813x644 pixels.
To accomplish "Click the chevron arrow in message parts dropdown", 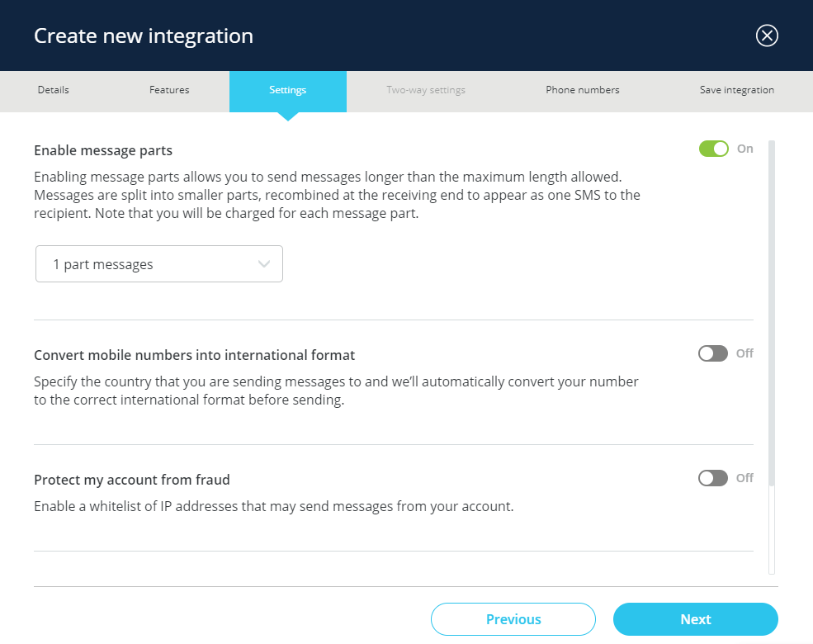I will [x=264, y=264].
